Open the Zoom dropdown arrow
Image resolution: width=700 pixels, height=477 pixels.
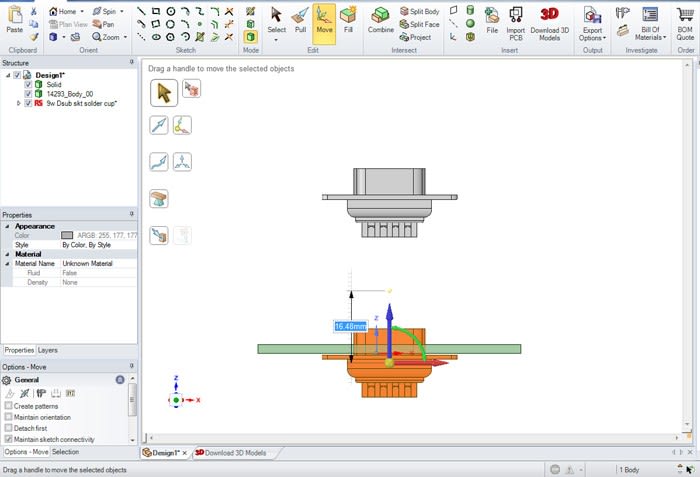click(125, 37)
